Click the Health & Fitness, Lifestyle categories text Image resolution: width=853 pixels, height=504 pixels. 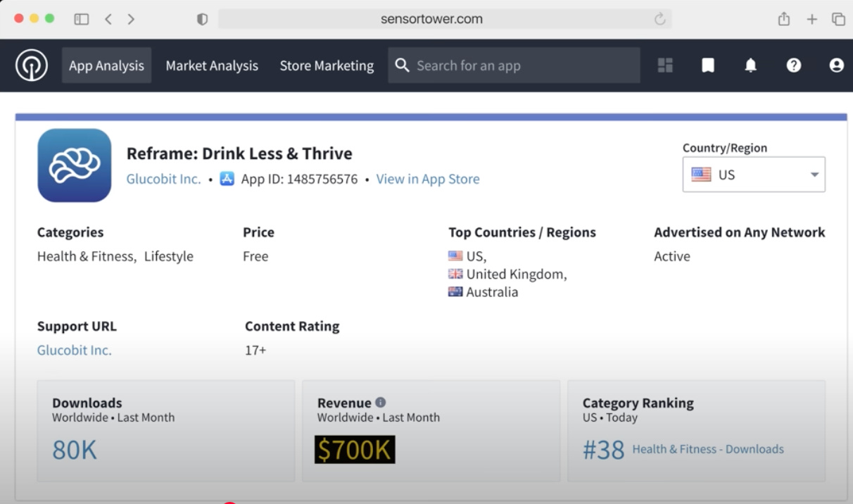click(x=115, y=256)
